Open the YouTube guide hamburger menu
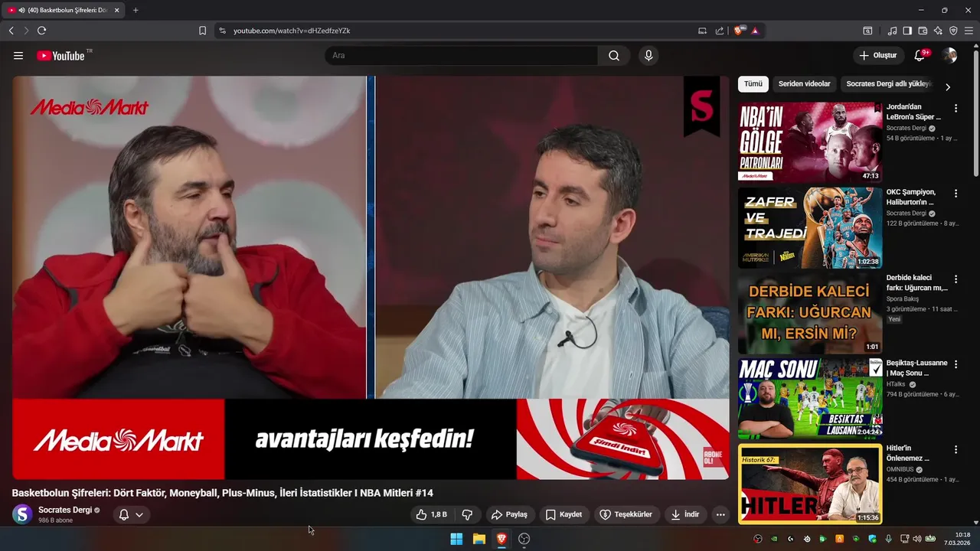 (18, 55)
